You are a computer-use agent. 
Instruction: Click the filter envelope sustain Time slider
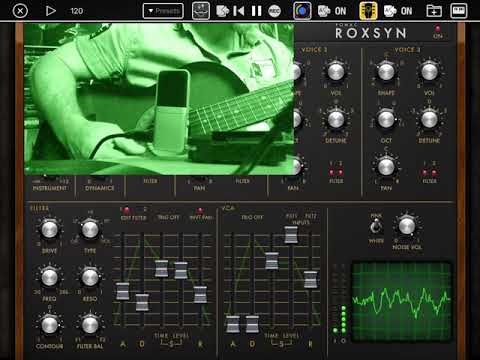coord(161,269)
